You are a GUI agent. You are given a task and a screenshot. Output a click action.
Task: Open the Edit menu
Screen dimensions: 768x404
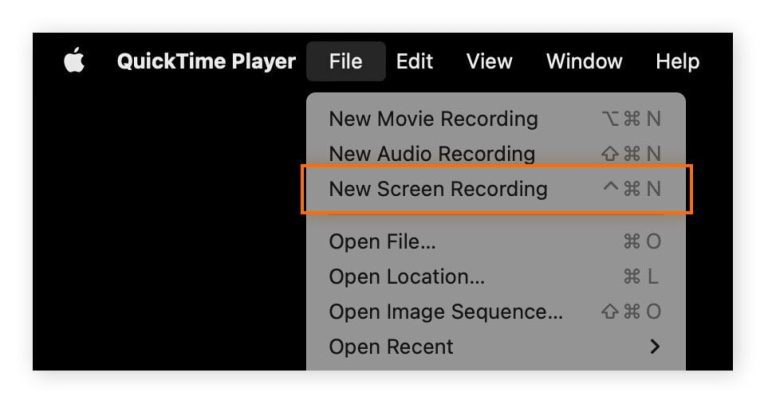point(414,61)
